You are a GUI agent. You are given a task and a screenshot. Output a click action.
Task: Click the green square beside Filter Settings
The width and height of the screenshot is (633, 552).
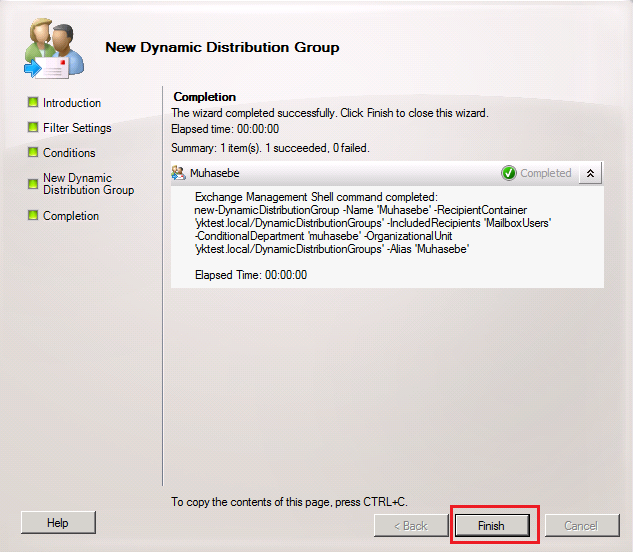(x=33, y=127)
